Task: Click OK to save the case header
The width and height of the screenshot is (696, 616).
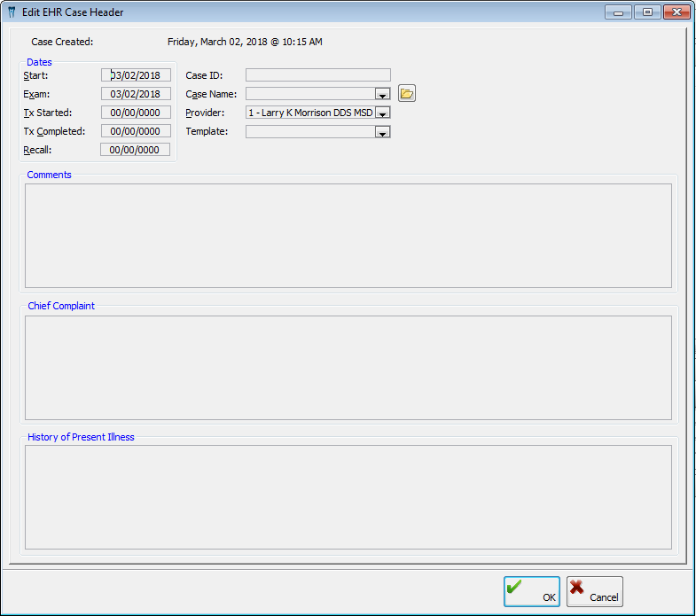Action: 532,591
